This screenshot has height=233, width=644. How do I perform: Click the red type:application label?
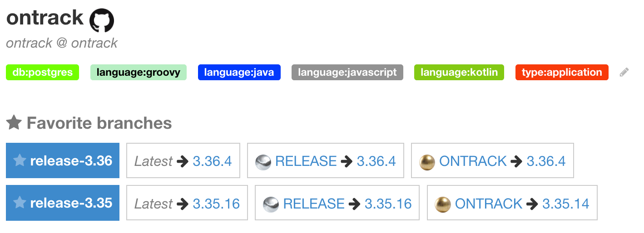click(x=562, y=73)
